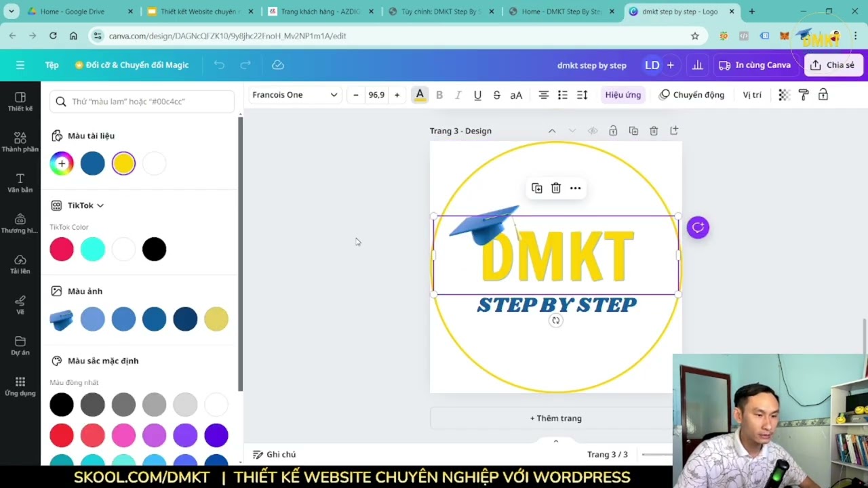Image resolution: width=868 pixels, height=488 pixels.
Task: Expand the TikTok palette dropdown
Action: 85,205
